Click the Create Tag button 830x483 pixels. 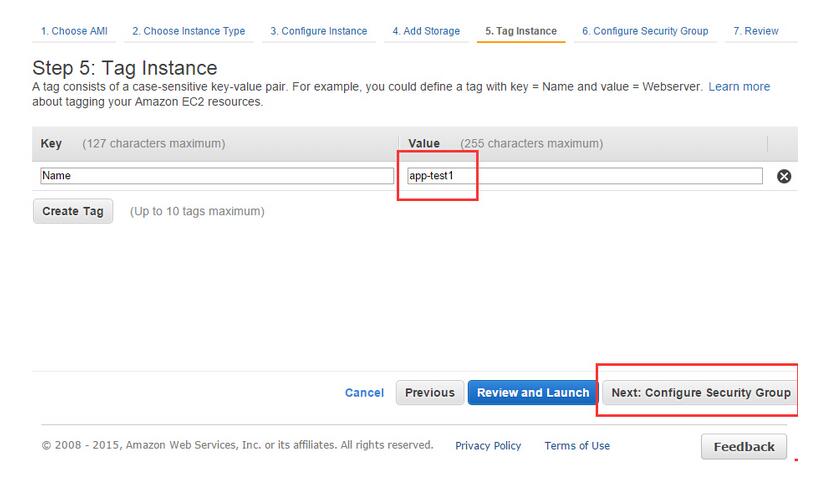click(x=73, y=211)
